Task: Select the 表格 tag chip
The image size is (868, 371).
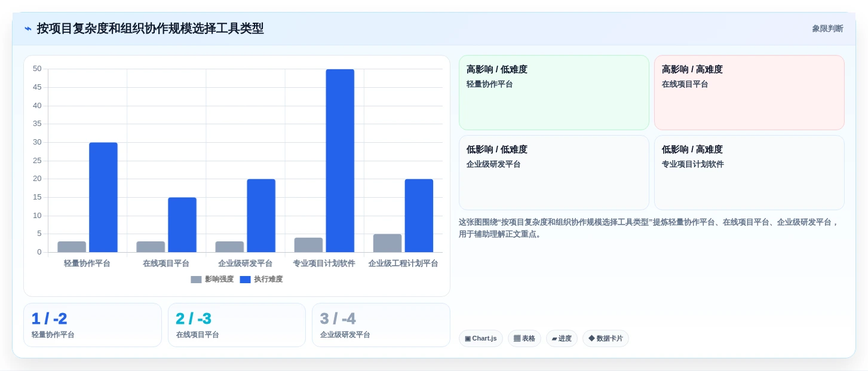Action: [x=525, y=339]
